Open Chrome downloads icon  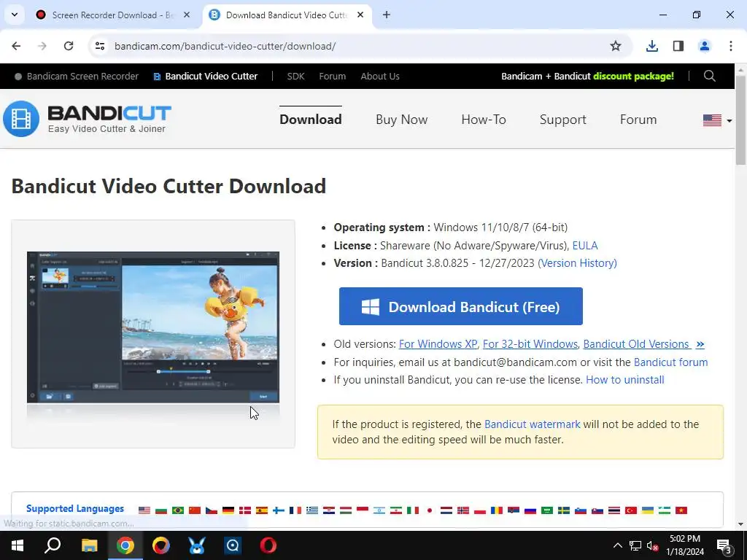tap(651, 46)
